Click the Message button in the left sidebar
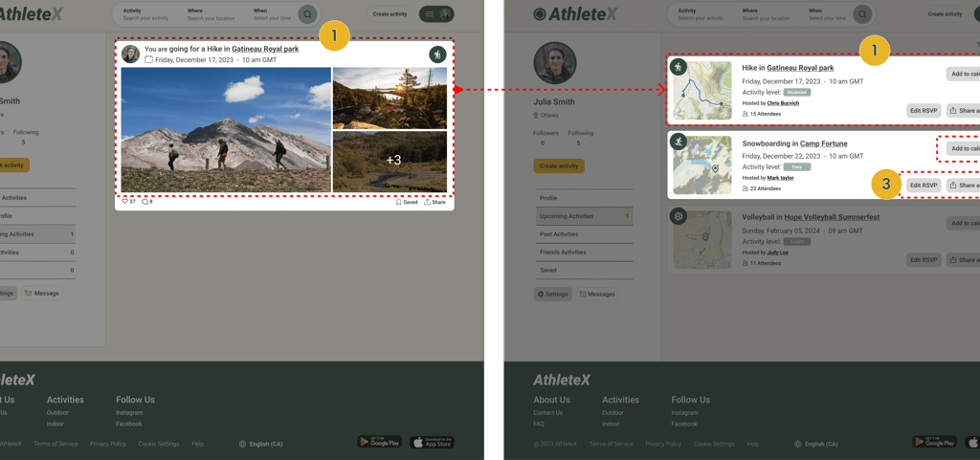This screenshot has width=980, height=460. pyautogui.click(x=42, y=294)
